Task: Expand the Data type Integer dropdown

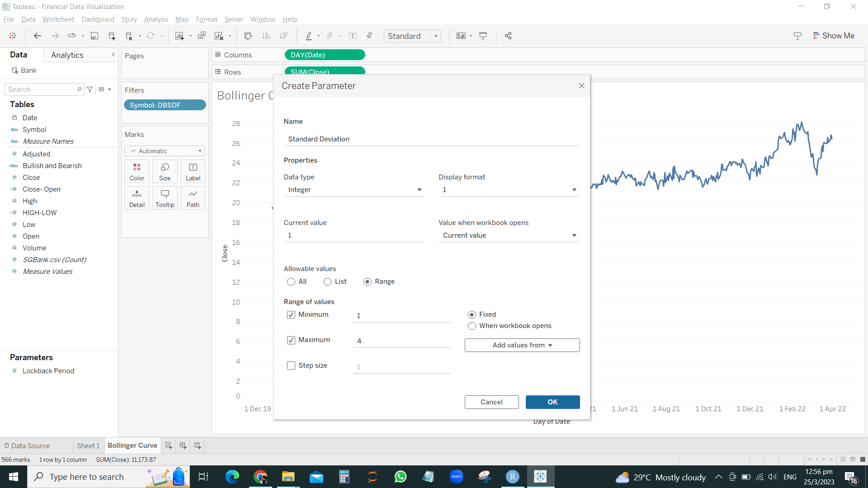Action: [x=354, y=190]
